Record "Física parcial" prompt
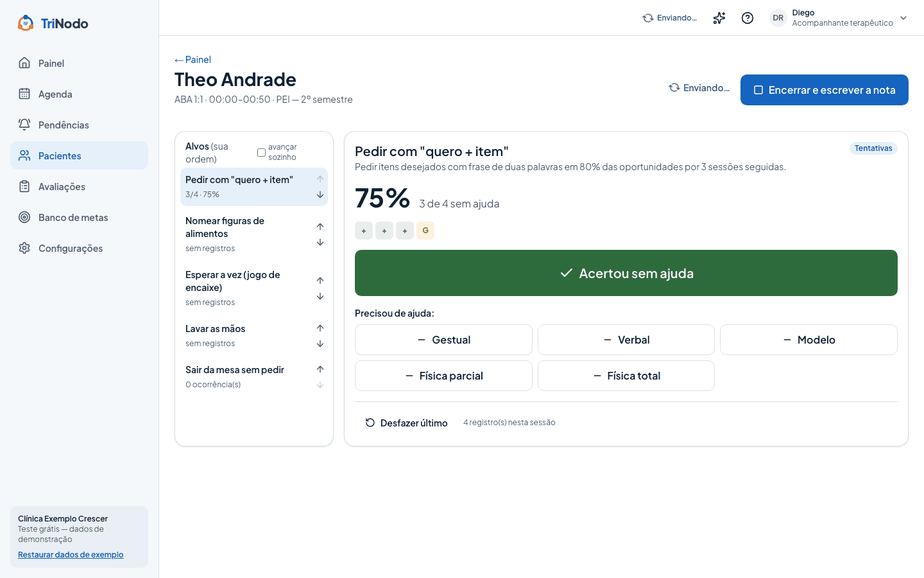The image size is (924, 578). (443, 376)
